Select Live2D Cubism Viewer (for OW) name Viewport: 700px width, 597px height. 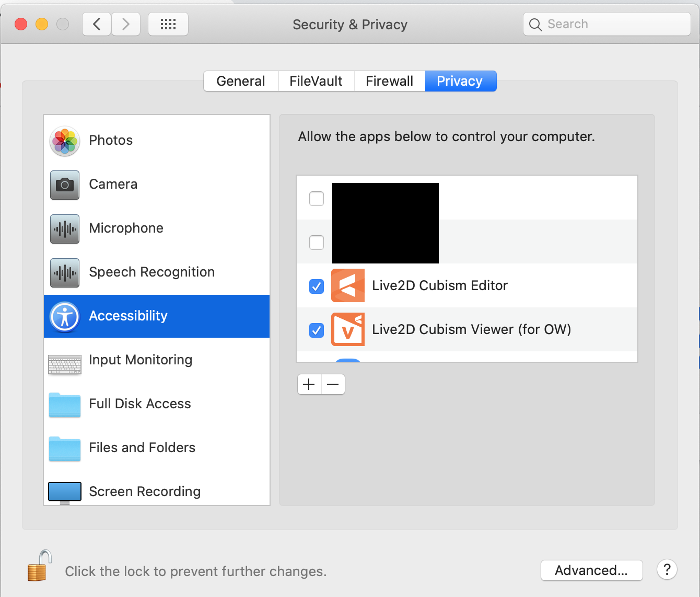tap(472, 329)
